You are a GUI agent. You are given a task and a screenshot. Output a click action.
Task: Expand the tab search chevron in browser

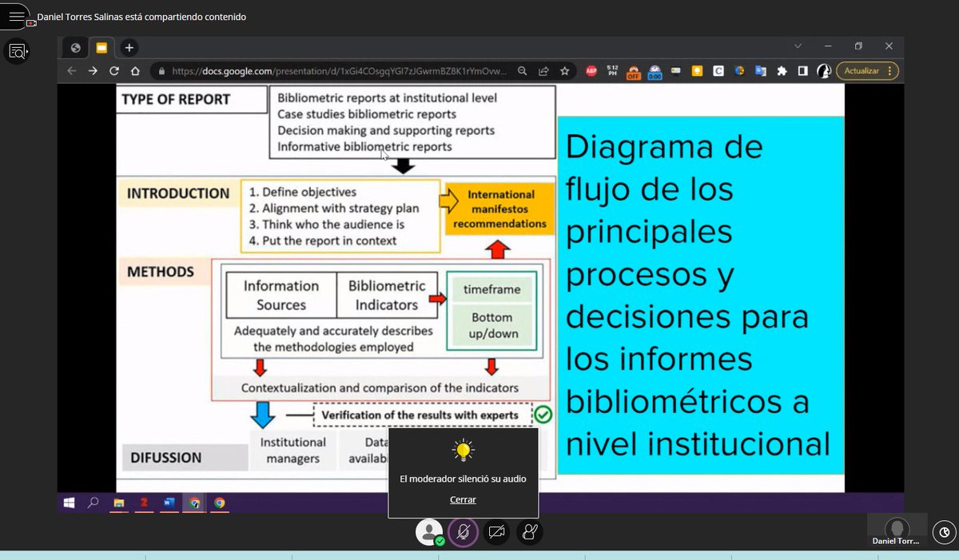click(x=798, y=46)
